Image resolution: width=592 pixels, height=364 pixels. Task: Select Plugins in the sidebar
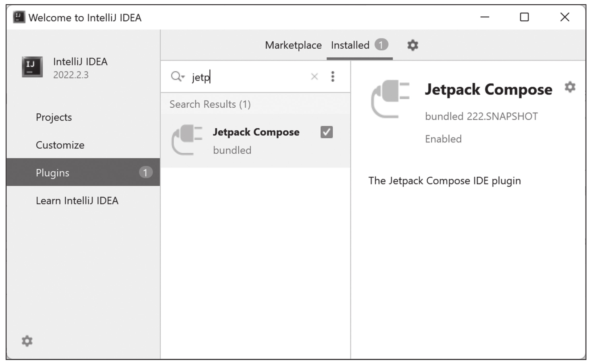tap(83, 172)
